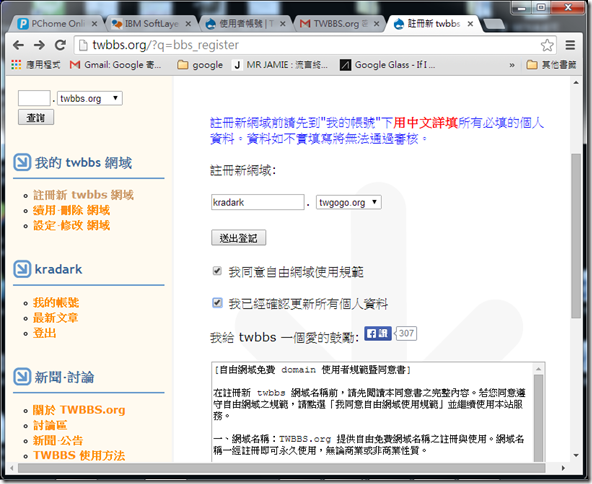
Task: Show hidden bookmarks with the chevron
Action: [x=512, y=65]
